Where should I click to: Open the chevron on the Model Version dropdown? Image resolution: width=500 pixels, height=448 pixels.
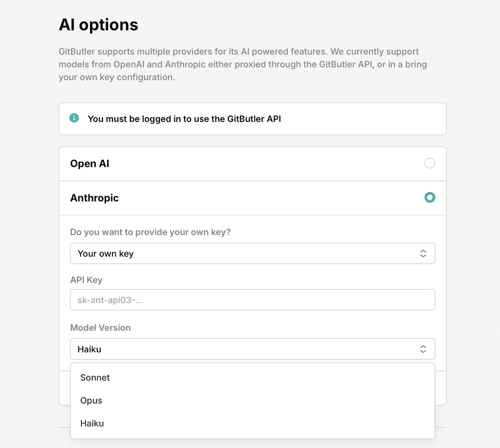(x=423, y=349)
